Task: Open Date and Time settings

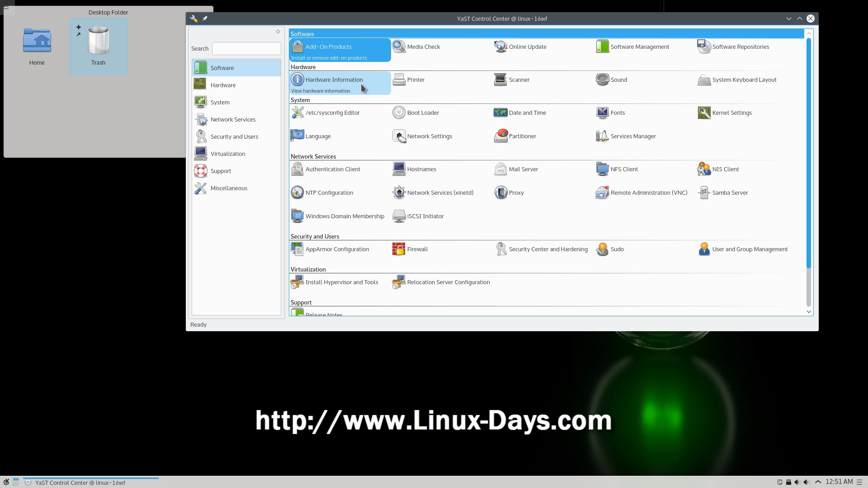Action: pyautogui.click(x=520, y=113)
